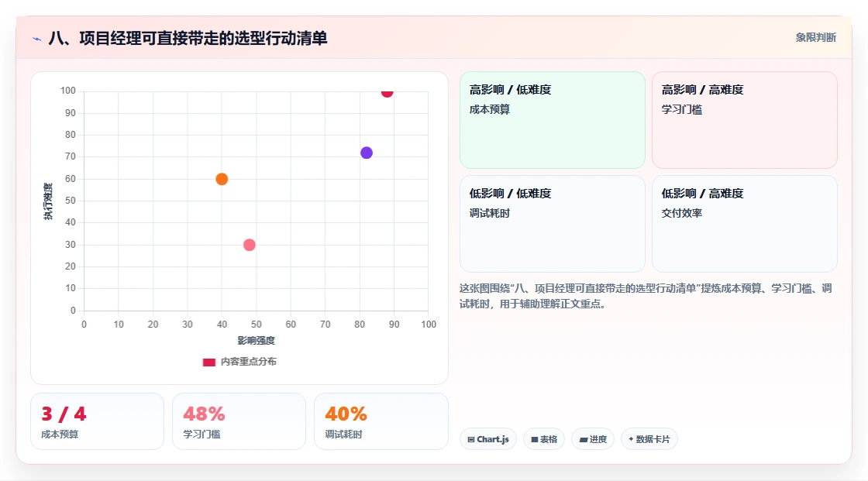Click the 学习门槛 text in the quadrant card

(x=681, y=109)
